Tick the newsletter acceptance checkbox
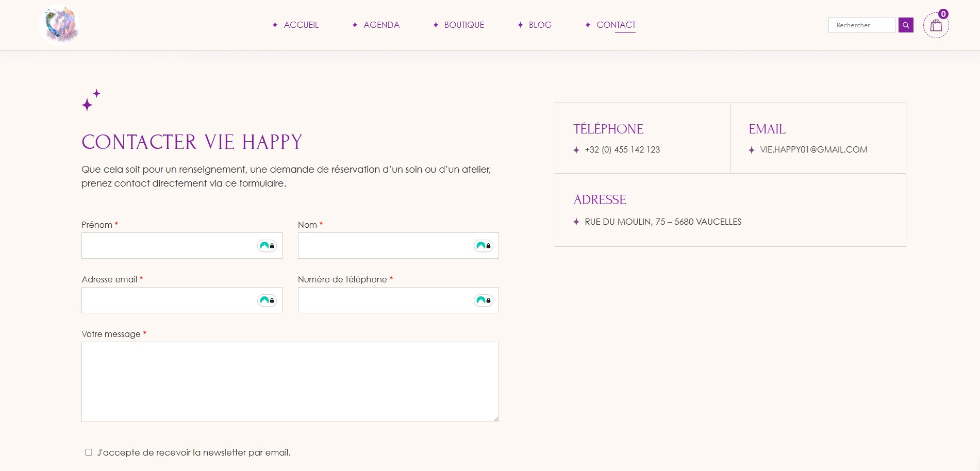This screenshot has height=471, width=980. 89,452
